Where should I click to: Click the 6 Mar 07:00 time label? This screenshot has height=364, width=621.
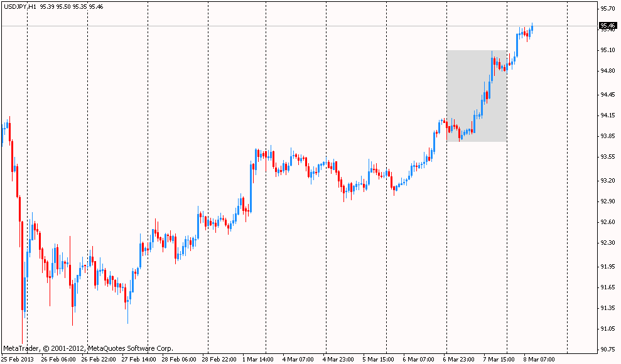click(419, 359)
